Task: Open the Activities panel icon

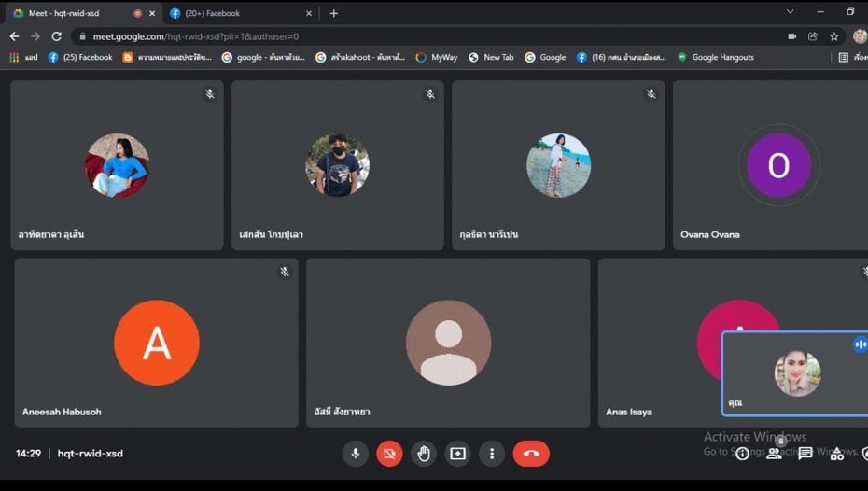Action: coord(837,454)
